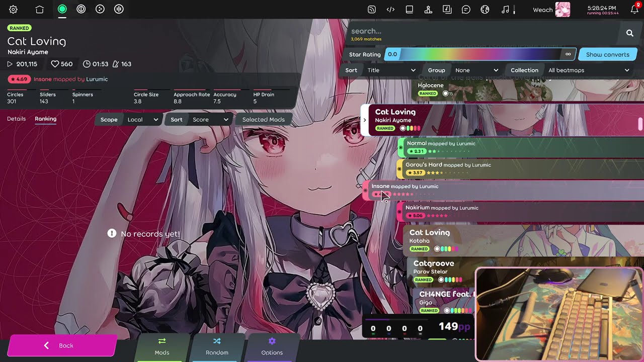Open the Scope Local dropdown
Viewport: 644px width, 362px height.
pos(130,120)
